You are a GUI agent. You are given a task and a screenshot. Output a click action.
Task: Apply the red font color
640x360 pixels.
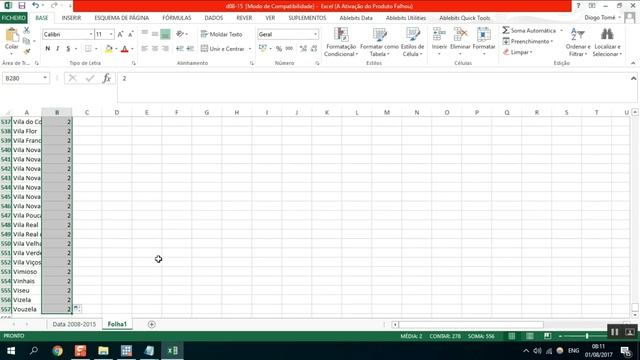click(125, 49)
